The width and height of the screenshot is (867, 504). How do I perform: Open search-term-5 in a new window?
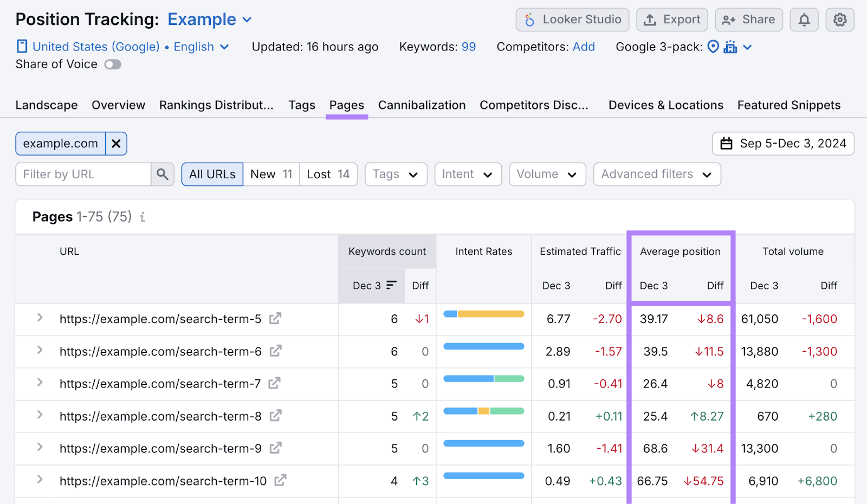click(x=275, y=319)
